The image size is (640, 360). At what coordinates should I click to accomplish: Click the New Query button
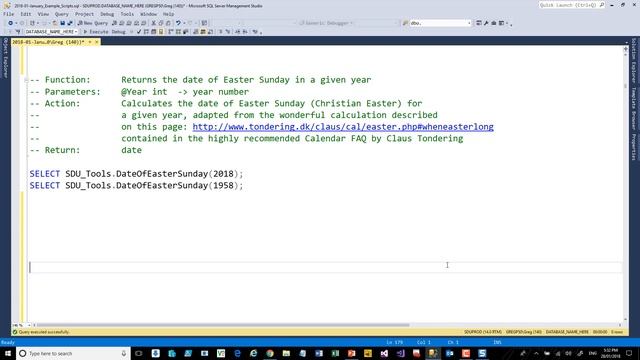pyautogui.click(x=93, y=23)
